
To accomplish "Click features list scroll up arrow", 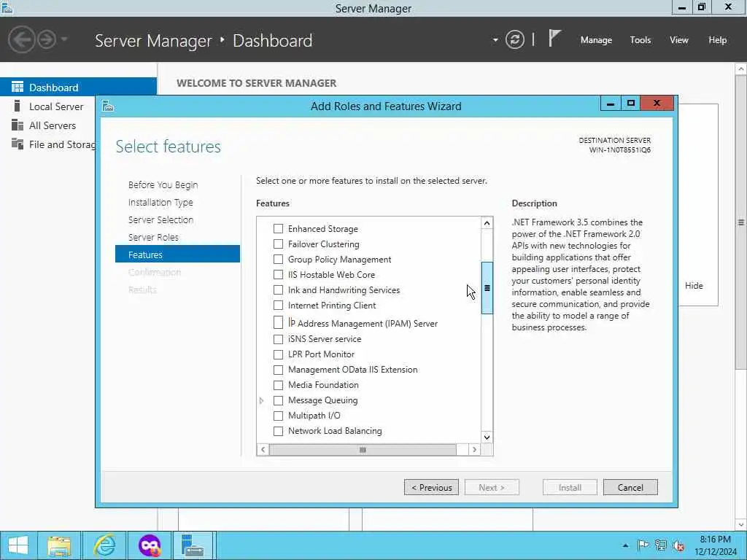I will point(487,223).
